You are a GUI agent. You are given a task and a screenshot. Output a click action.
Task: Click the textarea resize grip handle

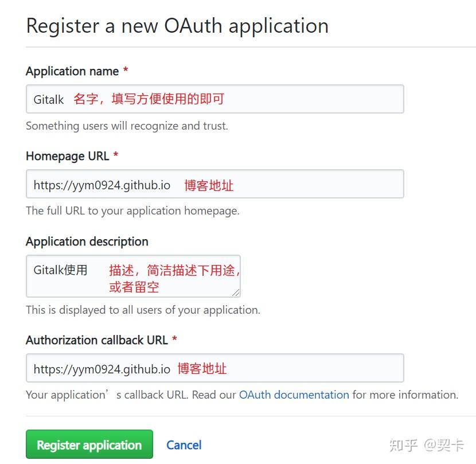(x=236, y=293)
